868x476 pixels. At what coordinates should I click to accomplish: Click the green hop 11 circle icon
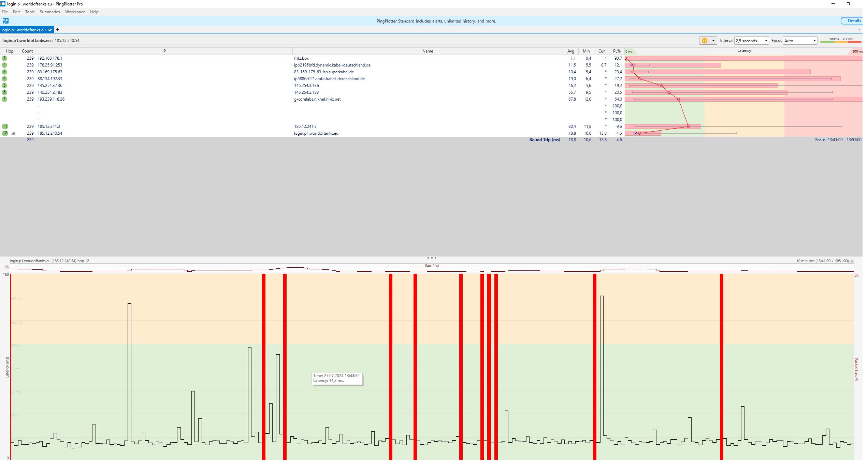click(x=5, y=127)
